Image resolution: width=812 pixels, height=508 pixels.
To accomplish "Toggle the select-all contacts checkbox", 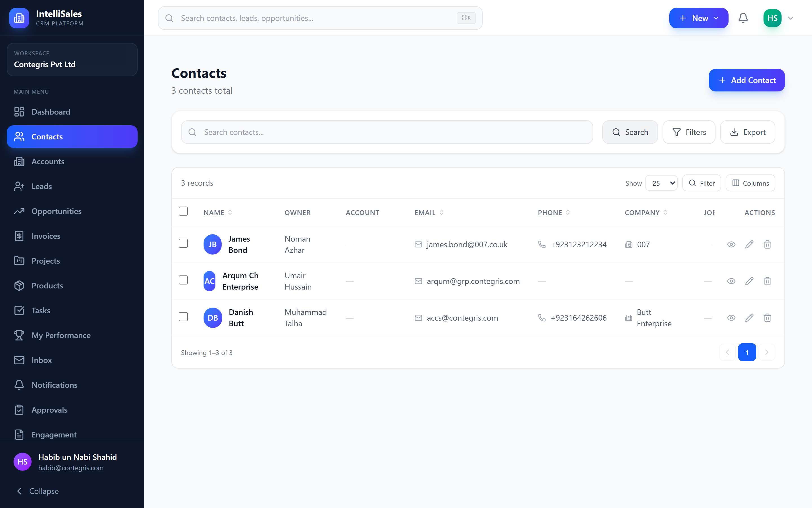I will [x=183, y=211].
